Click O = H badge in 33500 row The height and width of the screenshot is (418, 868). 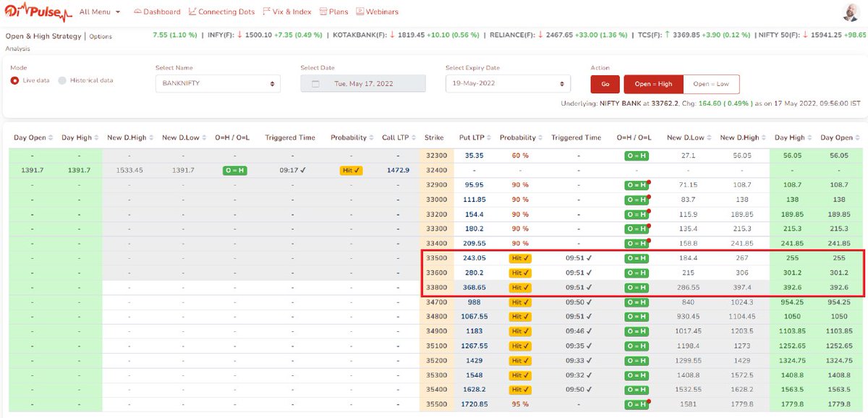pos(637,258)
